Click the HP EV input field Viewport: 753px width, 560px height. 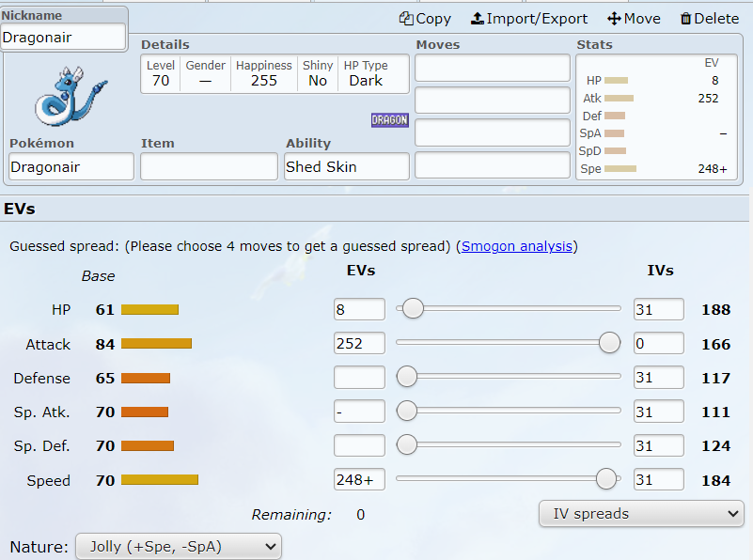359,309
